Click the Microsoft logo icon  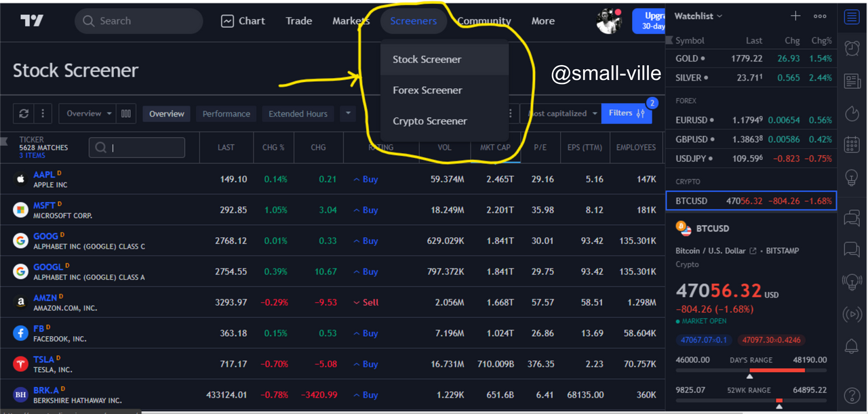(20, 210)
